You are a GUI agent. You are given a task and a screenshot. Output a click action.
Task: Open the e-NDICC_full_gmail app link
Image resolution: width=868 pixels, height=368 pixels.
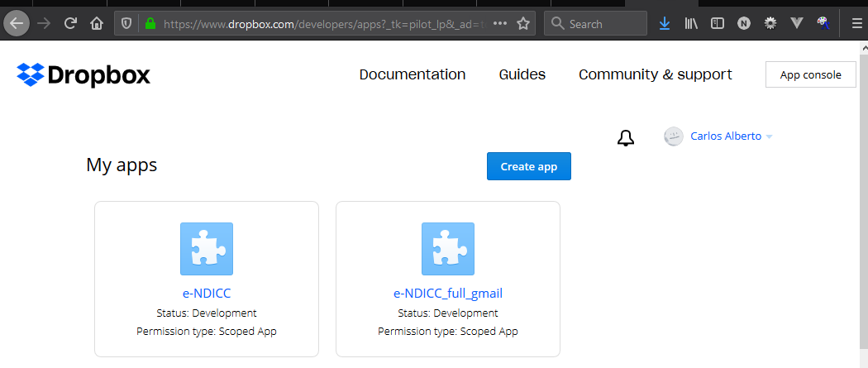click(447, 293)
